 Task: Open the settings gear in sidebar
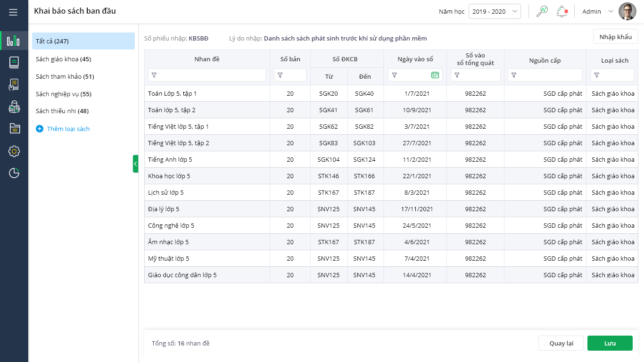tap(14, 151)
